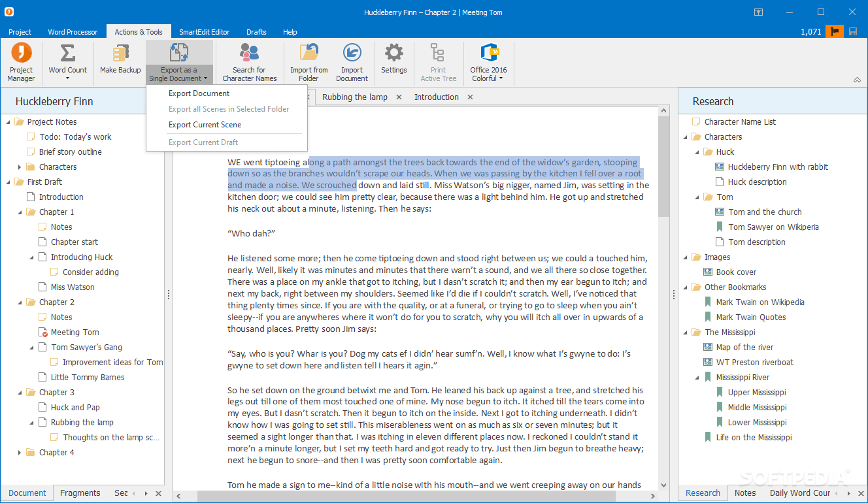Click Search for Character Names

click(249, 63)
